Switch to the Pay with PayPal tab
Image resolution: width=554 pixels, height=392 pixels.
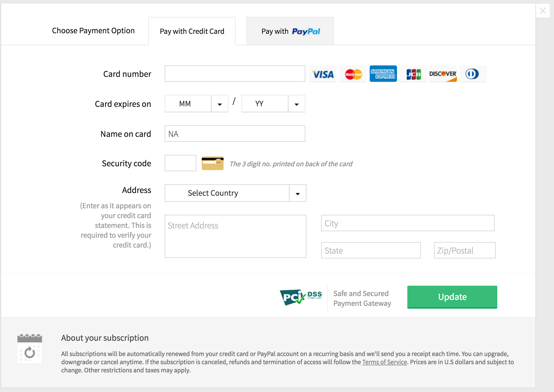290,31
